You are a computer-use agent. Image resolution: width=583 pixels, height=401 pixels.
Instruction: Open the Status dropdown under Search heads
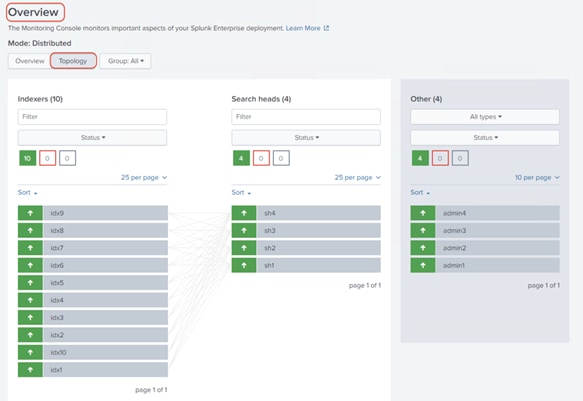pos(306,138)
